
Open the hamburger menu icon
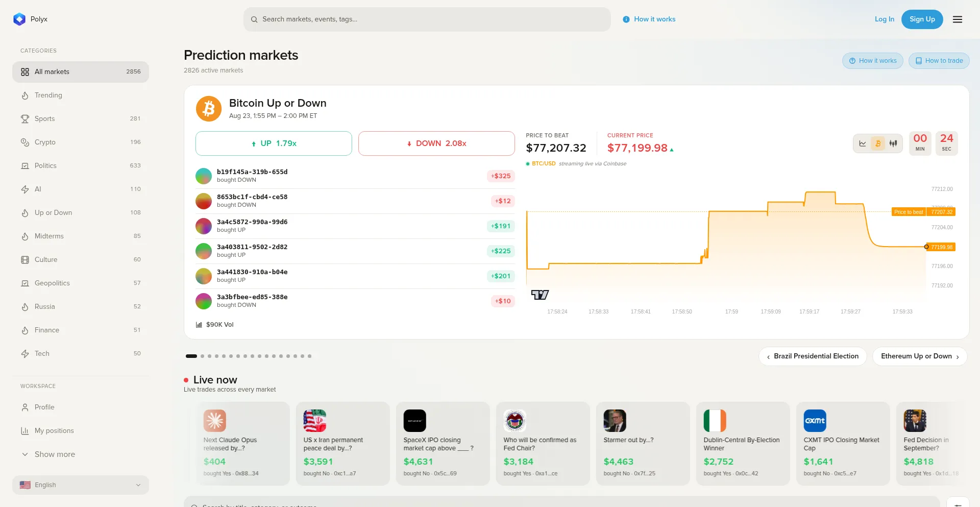(x=958, y=19)
